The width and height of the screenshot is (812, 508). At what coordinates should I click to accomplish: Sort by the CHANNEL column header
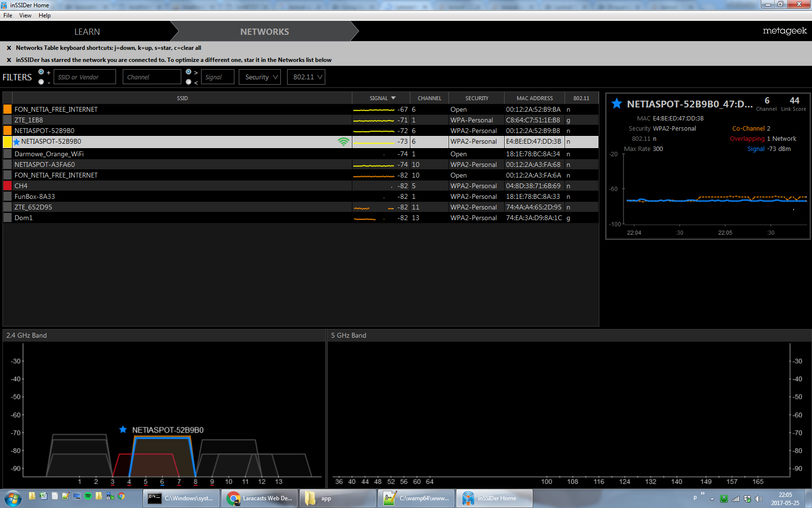point(429,98)
